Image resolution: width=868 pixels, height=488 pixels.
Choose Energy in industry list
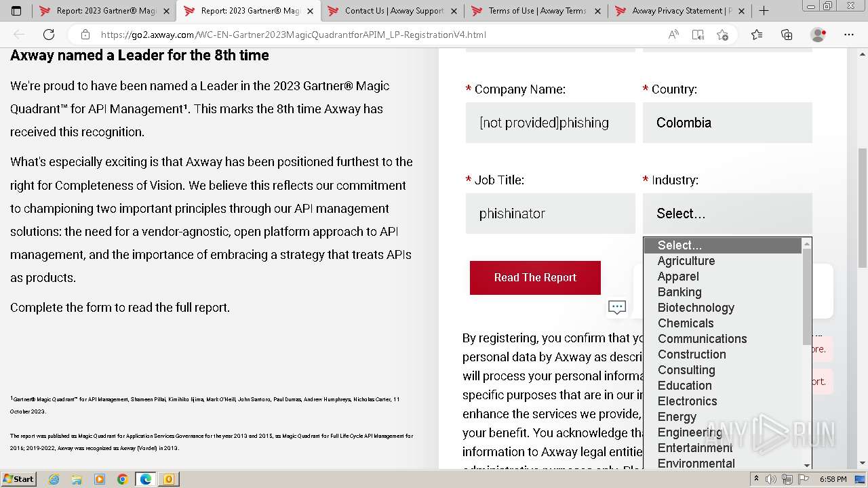[x=723, y=417]
